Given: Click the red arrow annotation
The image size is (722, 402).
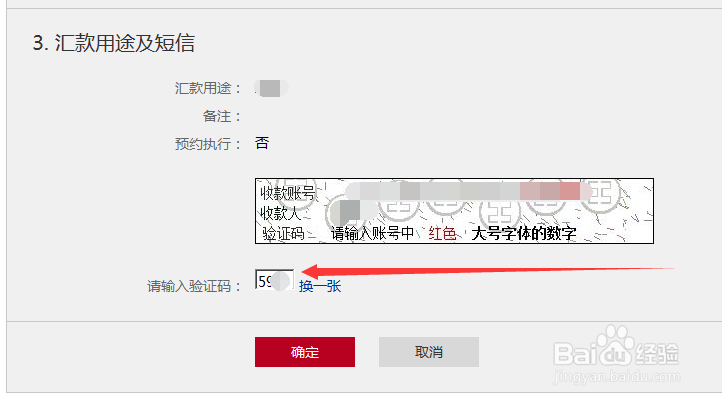Looking at the screenshot, I should [x=487, y=271].
